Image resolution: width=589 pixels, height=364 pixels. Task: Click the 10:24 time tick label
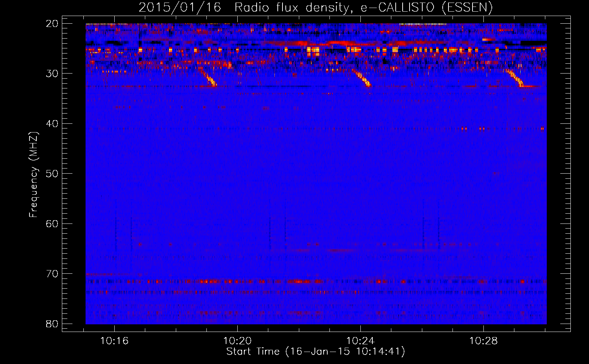pyautogui.click(x=361, y=341)
